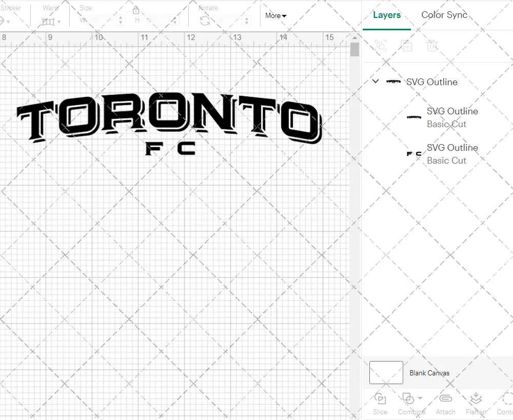Open the More dropdown menu
The image size is (513, 420).
coord(275,16)
